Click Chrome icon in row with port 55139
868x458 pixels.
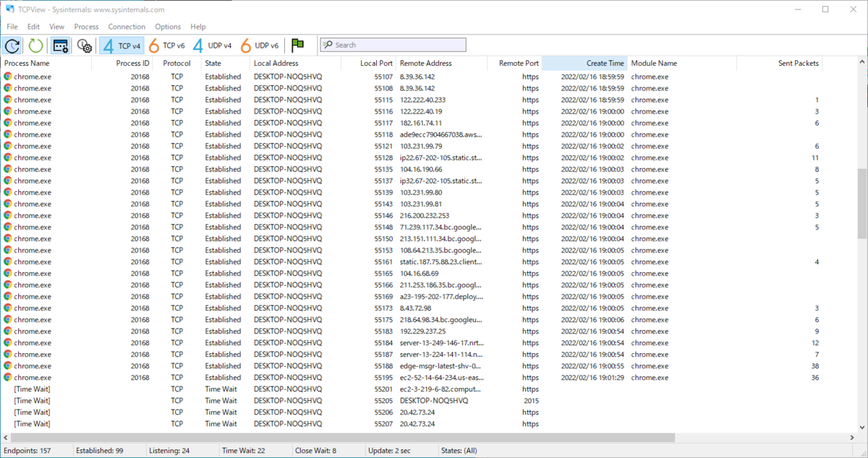[x=8, y=192]
